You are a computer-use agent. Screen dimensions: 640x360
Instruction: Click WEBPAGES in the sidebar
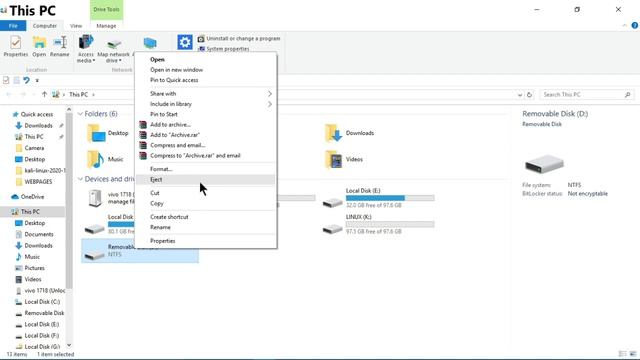coord(38,182)
